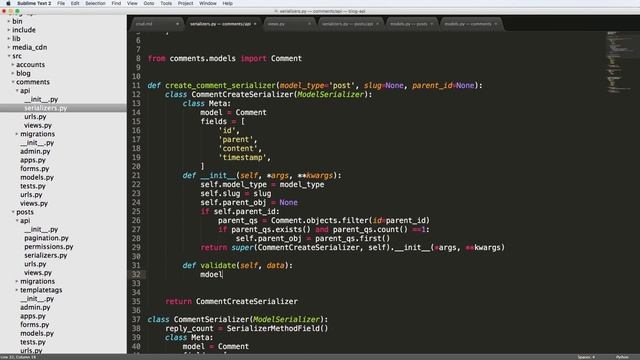The height and width of the screenshot is (360, 640).
Task: Expand the lib folder
Action: (x=9, y=38)
